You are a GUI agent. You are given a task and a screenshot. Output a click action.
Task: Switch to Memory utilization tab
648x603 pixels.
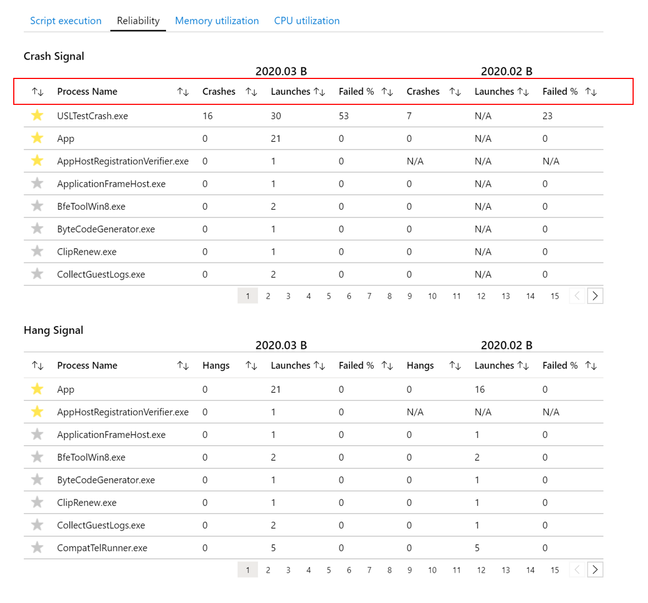point(217,21)
